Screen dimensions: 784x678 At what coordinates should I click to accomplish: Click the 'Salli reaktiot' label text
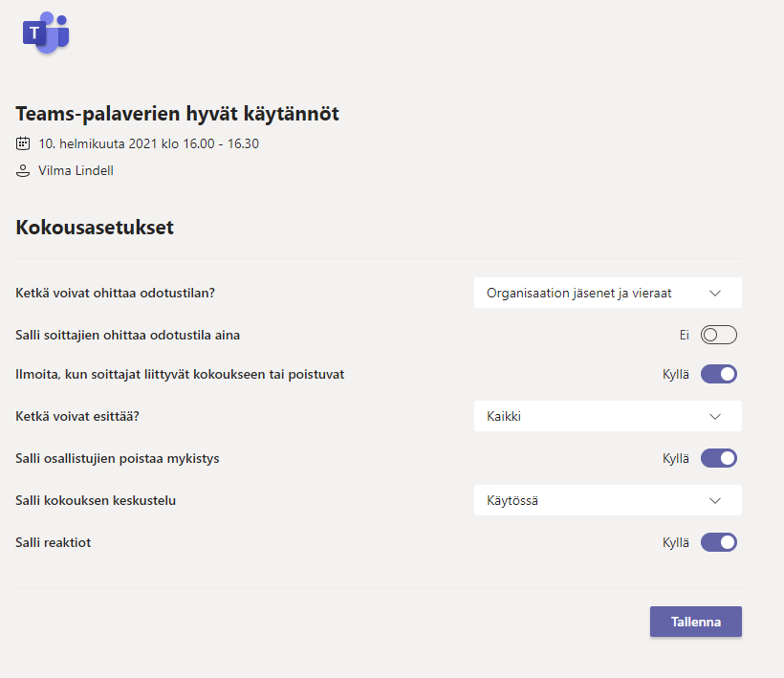(x=53, y=542)
